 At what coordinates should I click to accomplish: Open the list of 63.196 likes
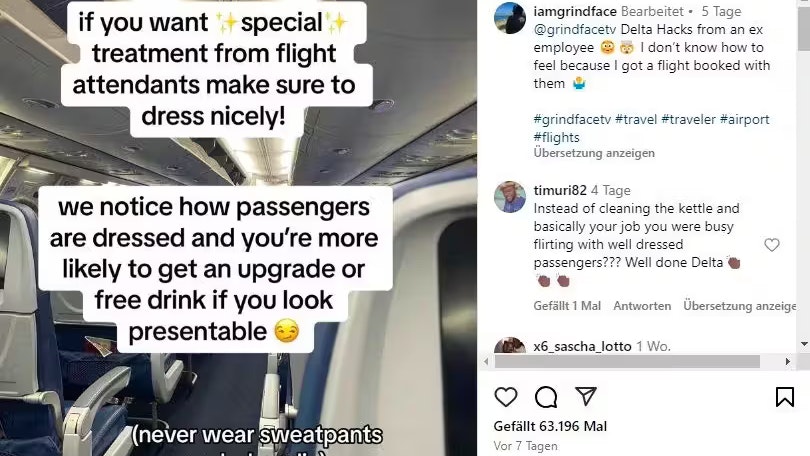550,426
